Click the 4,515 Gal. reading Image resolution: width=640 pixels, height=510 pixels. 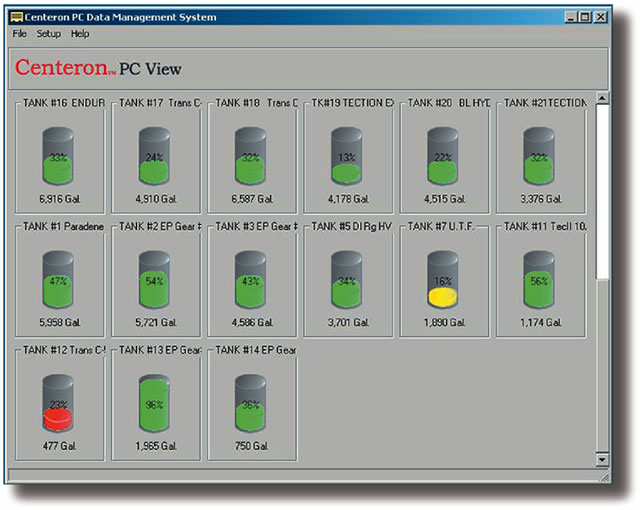click(444, 199)
